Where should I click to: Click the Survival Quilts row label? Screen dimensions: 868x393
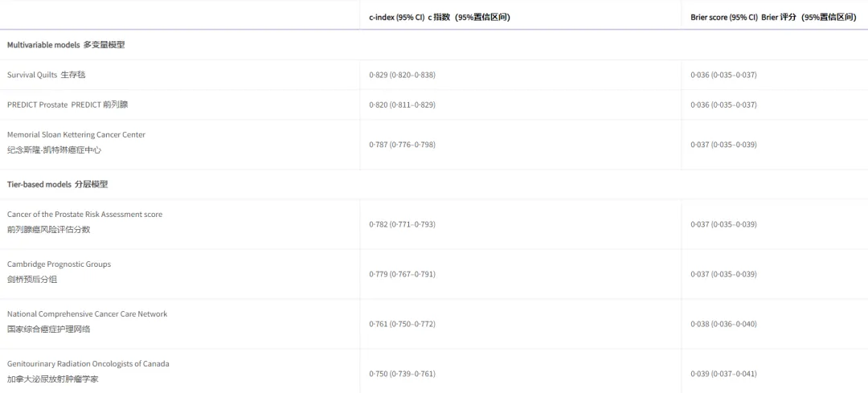47,75
